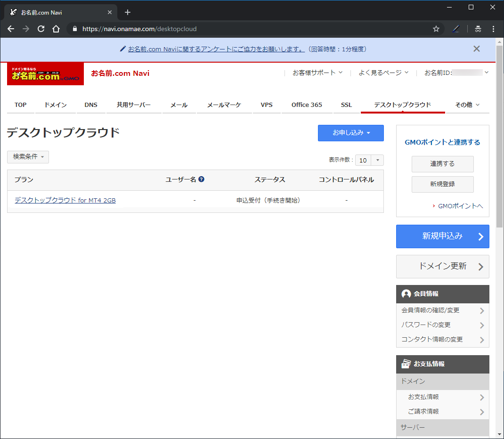Image resolution: width=504 pixels, height=439 pixels.
Task: Click the ドメイン更新 button
Action: pos(443,267)
